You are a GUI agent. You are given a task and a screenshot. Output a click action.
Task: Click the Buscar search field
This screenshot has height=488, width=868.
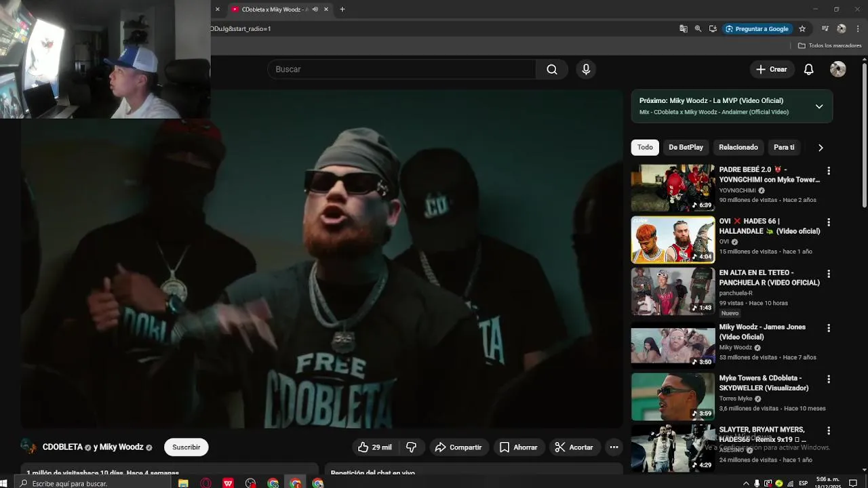coord(401,69)
